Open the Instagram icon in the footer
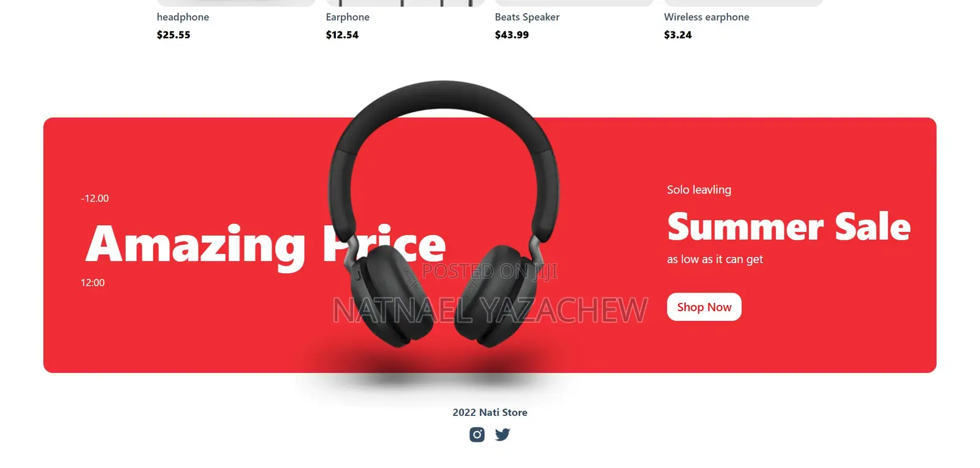Screen dimensions: 980x468 click(477, 434)
